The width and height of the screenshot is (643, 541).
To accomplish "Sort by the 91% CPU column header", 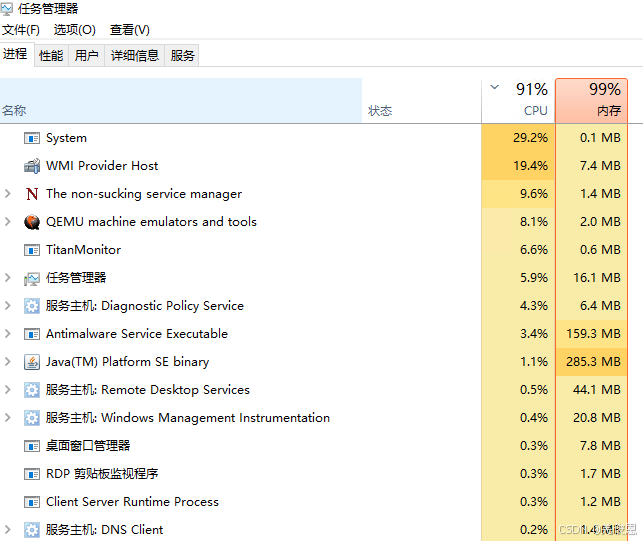I will click(518, 100).
